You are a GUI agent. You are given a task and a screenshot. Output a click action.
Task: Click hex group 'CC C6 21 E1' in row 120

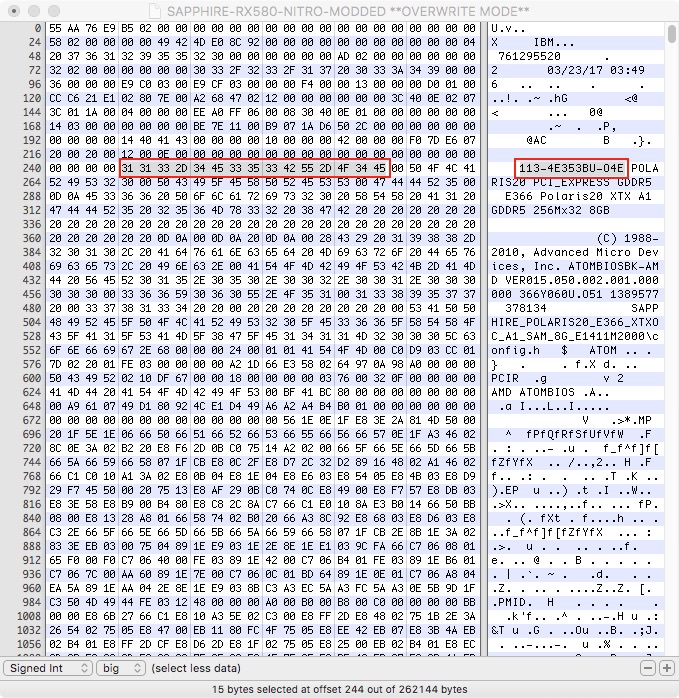click(82, 98)
